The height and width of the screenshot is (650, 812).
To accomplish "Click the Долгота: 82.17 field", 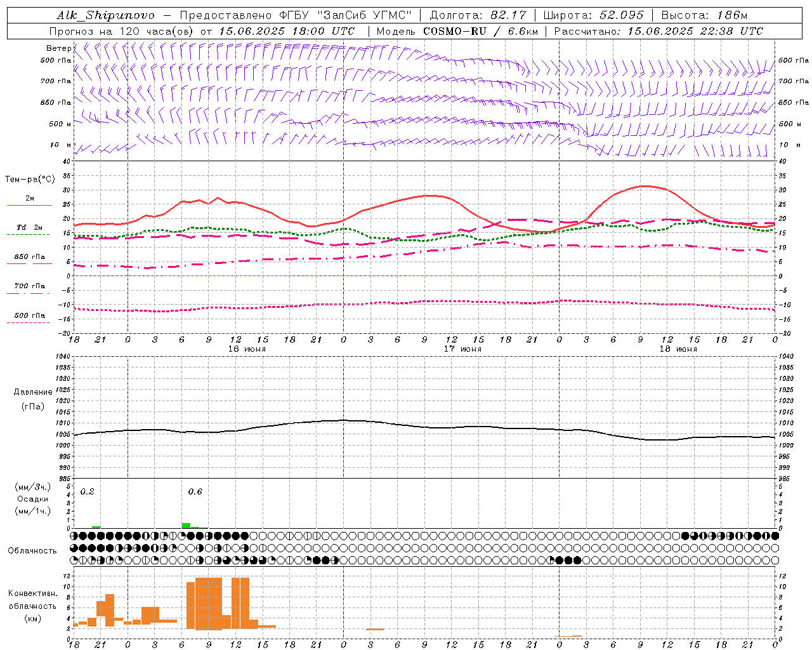I will (x=478, y=15).
